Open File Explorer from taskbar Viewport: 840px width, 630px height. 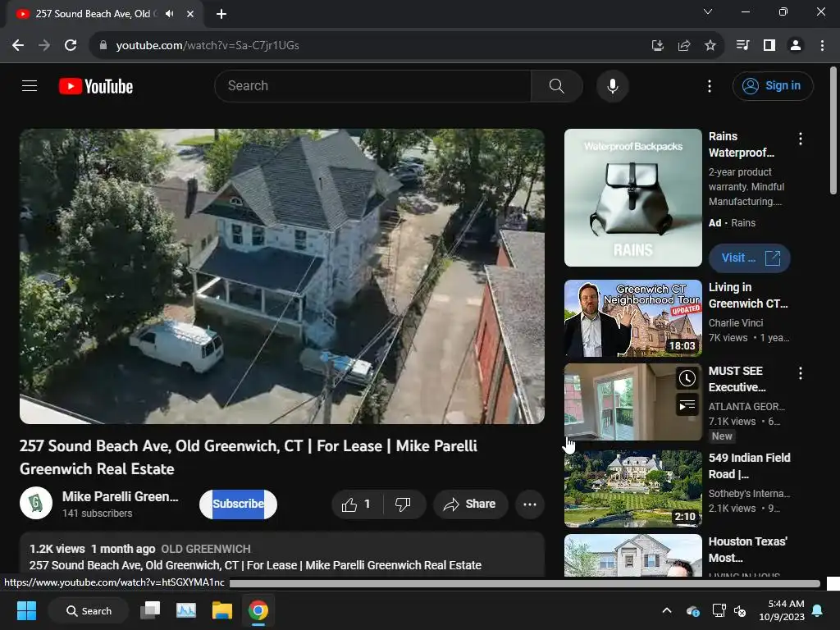click(221, 610)
